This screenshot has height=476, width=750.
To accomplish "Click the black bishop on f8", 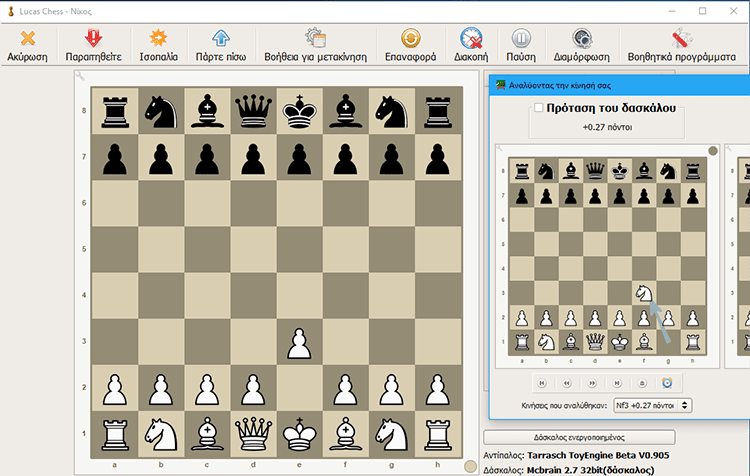I will [345, 111].
